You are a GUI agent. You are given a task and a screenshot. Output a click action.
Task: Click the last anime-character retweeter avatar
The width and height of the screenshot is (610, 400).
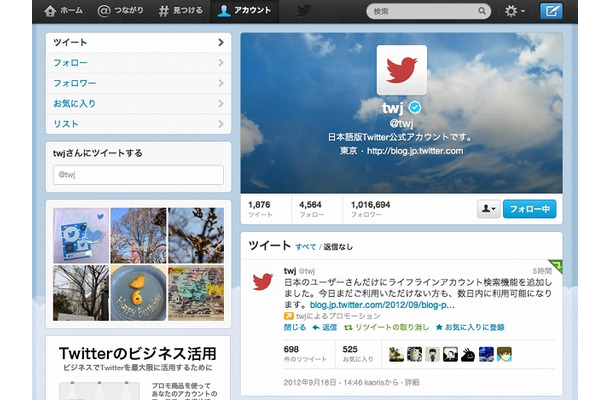pyautogui.click(x=504, y=354)
